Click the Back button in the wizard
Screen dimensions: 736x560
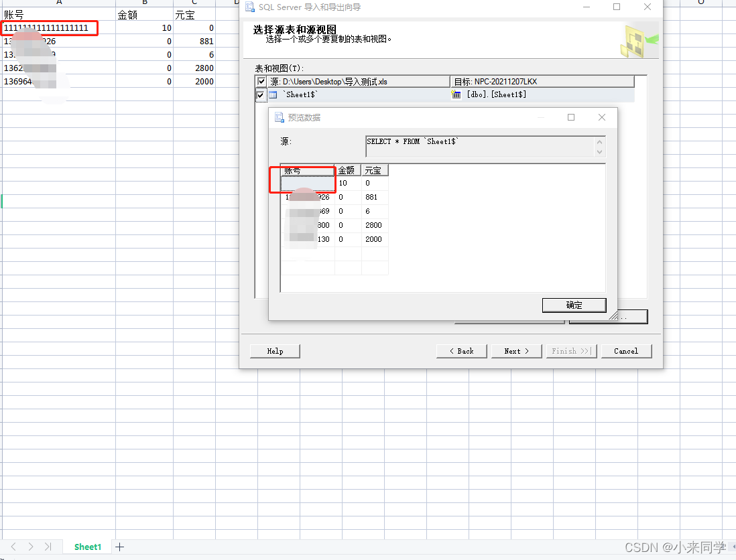(461, 351)
